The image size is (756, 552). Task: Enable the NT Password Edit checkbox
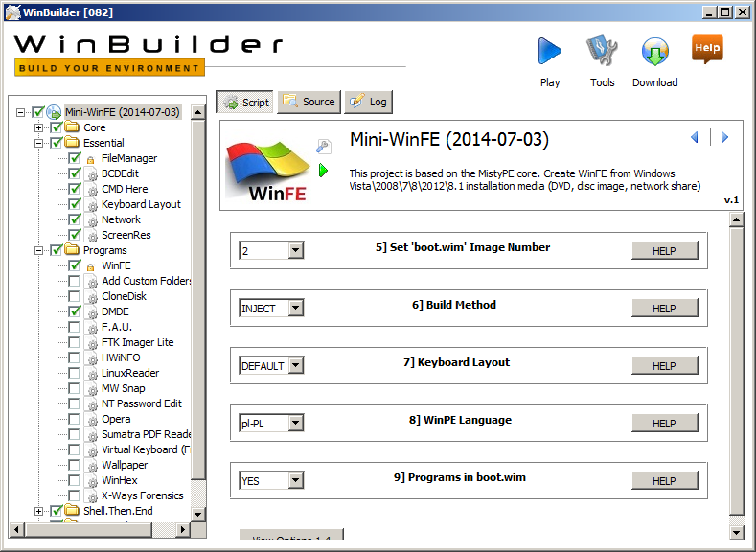point(74,403)
